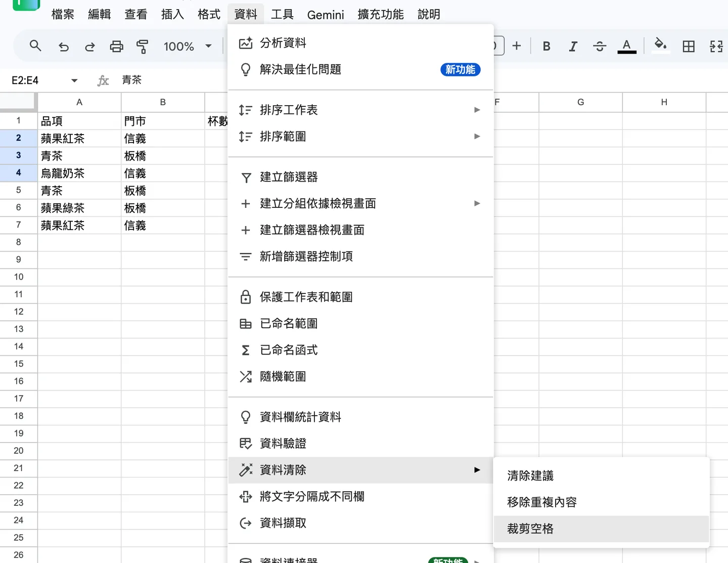This screenshot has width=728, height=563.
Task: Select the column G header
Action: 580,102
